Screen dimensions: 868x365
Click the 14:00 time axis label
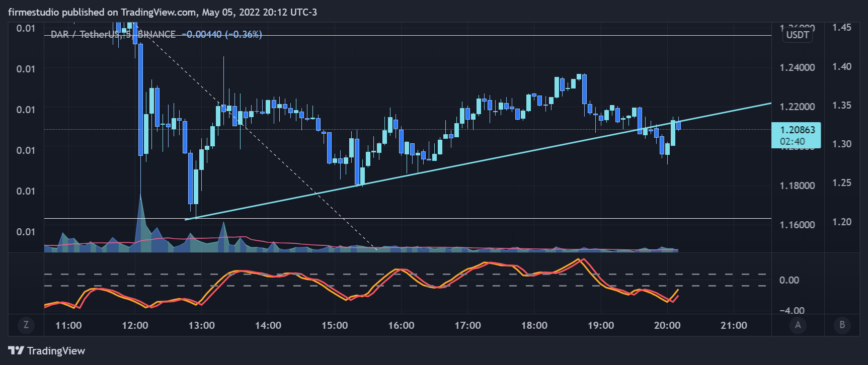(268, 325)
